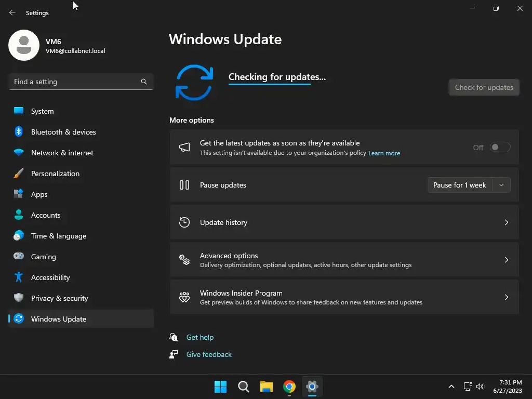The width and height of the screenshot is (532, 399).
Task: Click the clock icon beside Update history
Action: (x=184, y=222)
